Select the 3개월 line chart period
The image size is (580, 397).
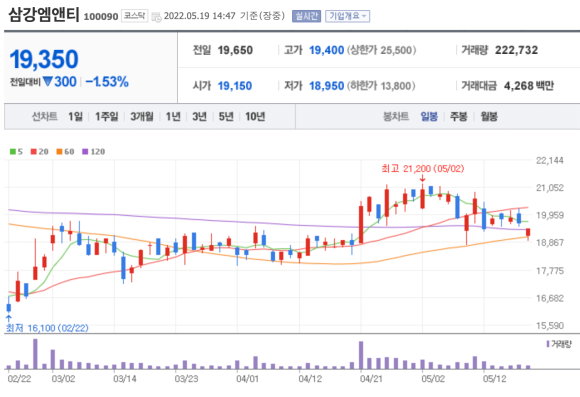tap(142, 117)
